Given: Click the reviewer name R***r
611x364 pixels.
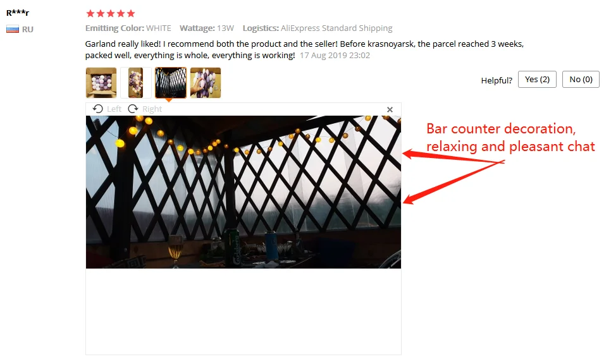Looking at the screenshot, I should [18, 13].
